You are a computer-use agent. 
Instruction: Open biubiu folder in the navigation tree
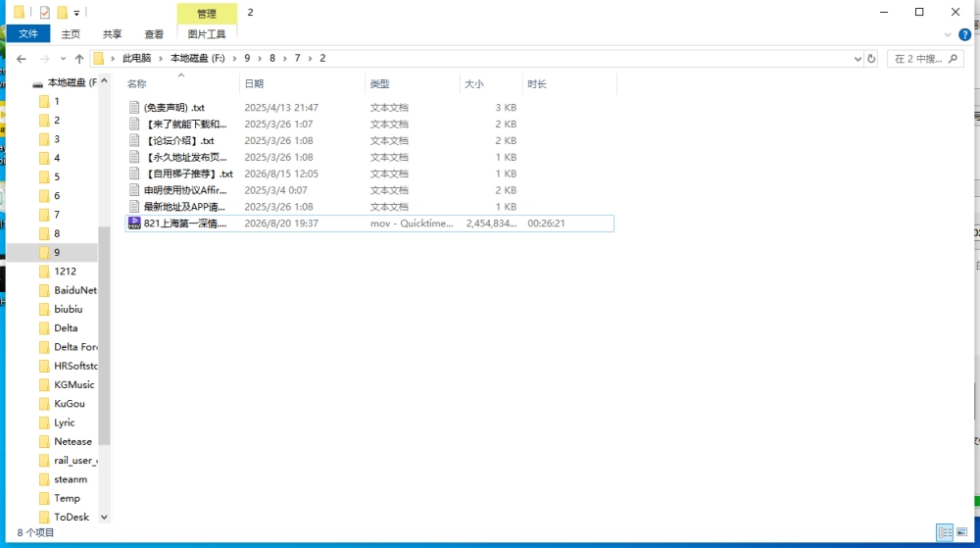[69, 310]
